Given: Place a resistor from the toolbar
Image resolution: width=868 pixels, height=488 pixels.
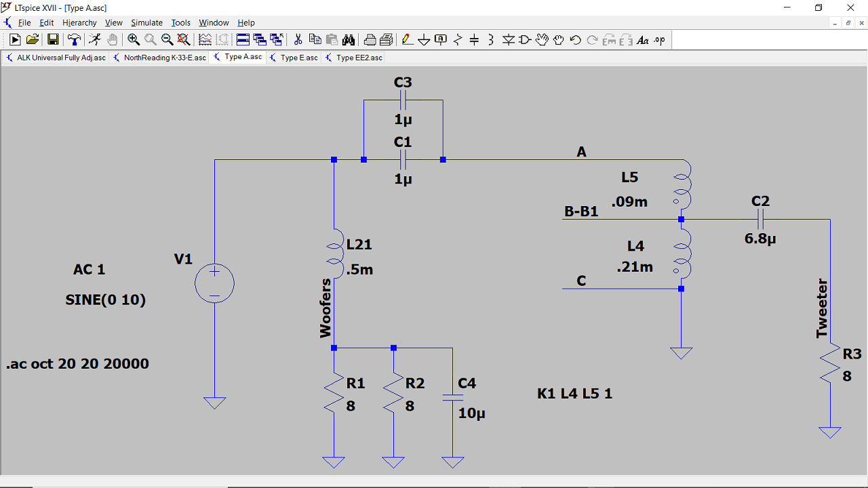Looking at the screenshot, I should (x=458, y=40).
